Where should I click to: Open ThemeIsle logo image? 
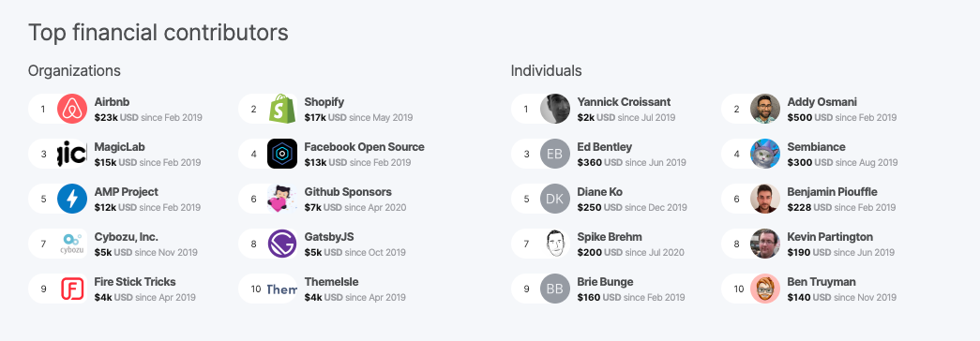pos(282,289)
